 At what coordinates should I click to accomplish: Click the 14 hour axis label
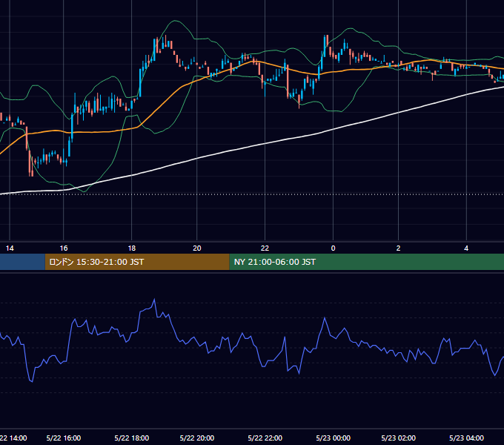(x=10, y=248)
